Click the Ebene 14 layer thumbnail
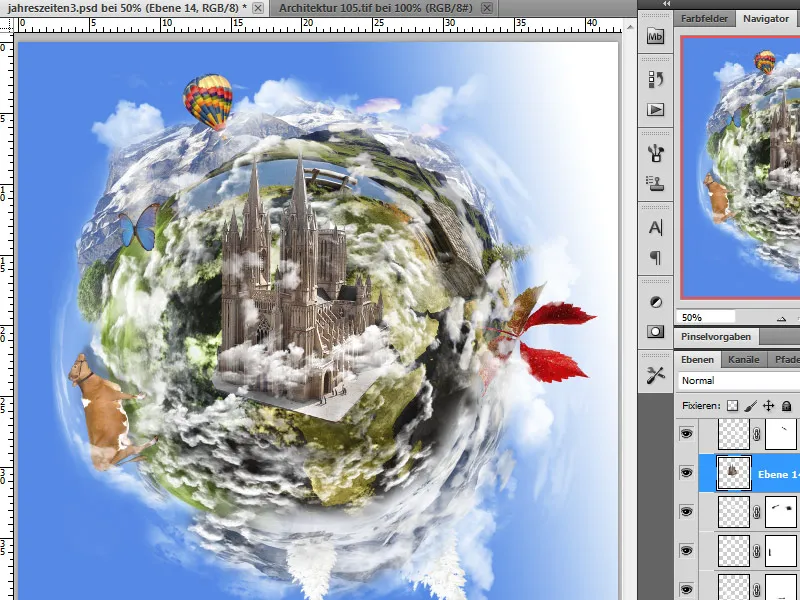The height and width of the screenshot is (600, 800). pos(734,473)
